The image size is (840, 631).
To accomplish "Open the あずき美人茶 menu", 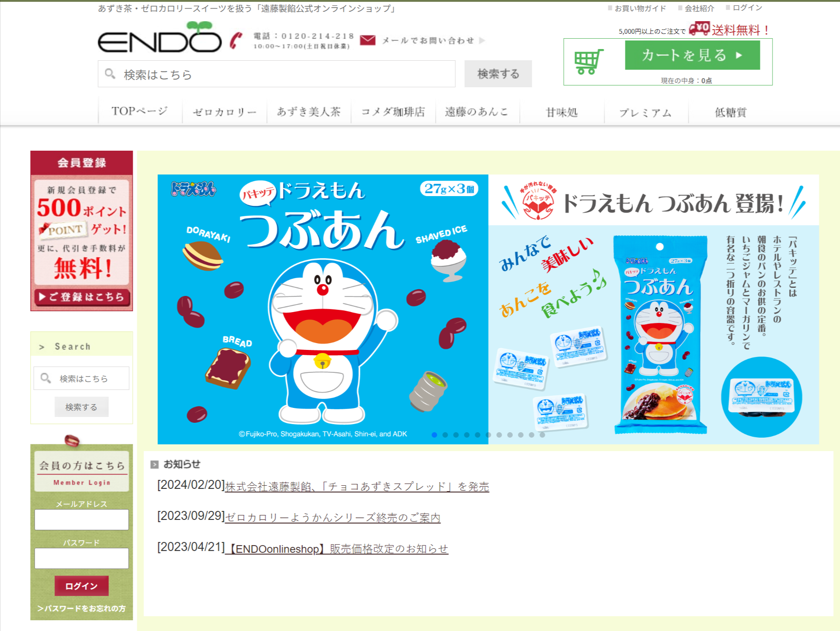I will pyautogui.click(x=309, y=112).
